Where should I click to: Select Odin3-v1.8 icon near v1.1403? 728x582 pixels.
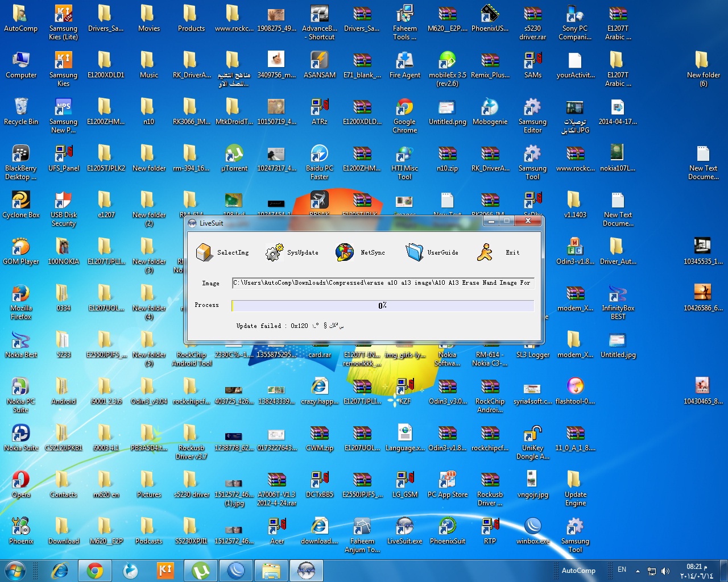coord(576,251)
